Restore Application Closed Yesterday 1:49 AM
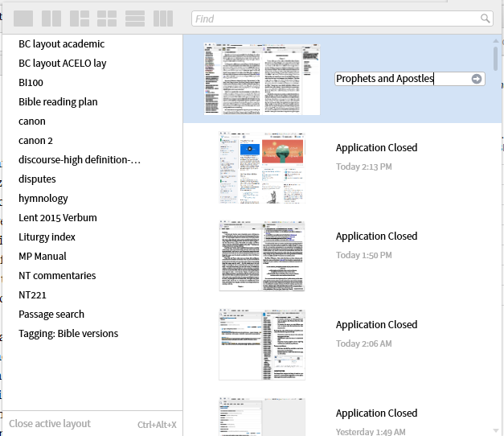The image size is (504, 436). 376,413
